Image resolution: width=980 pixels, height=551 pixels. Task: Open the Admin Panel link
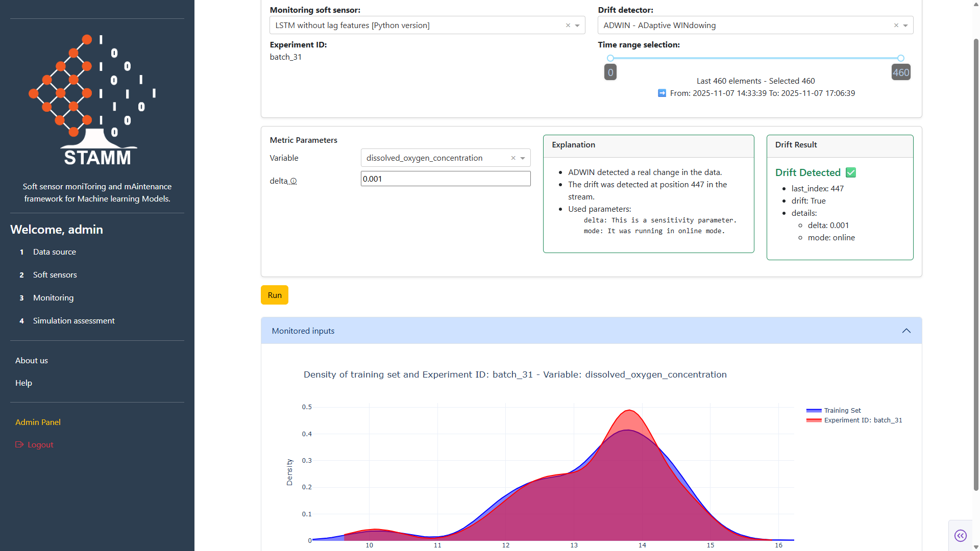coord(38,422)
